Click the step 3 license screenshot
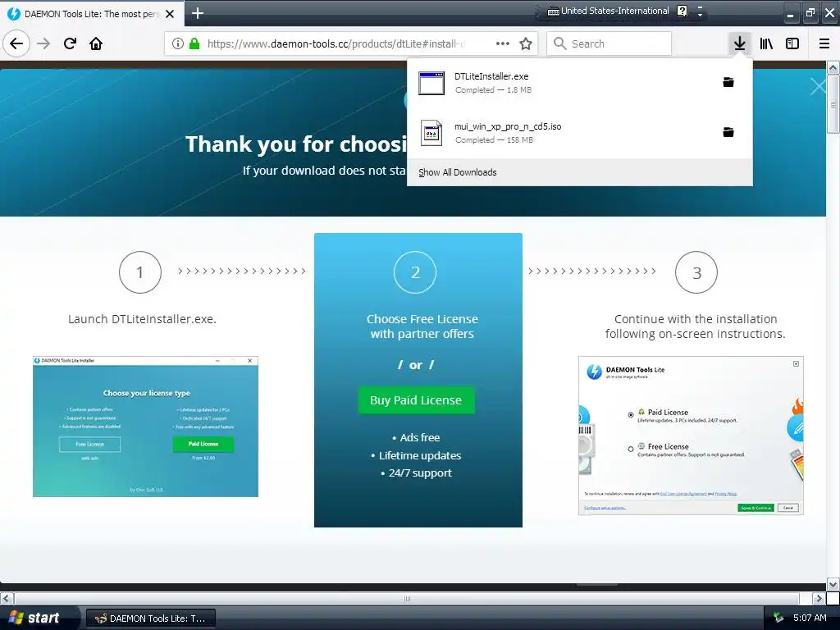The width and height of the screenshot is (840, 630). coord(691,436)
